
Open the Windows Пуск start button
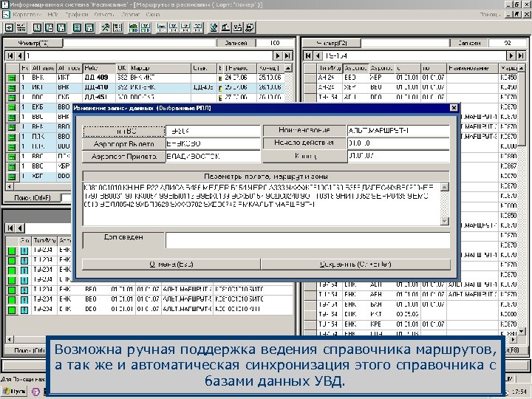coord(14,392)
